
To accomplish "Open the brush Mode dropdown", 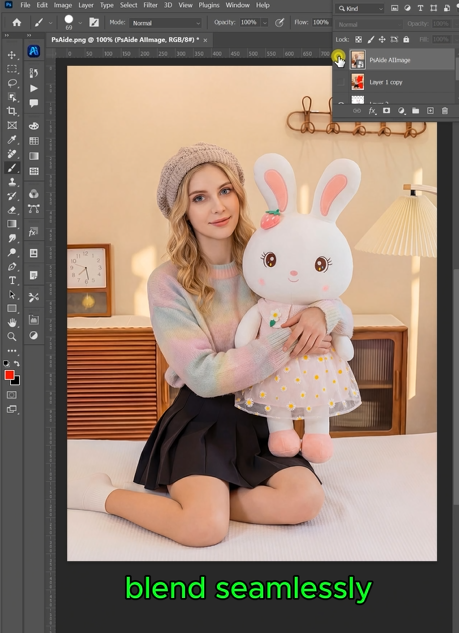I will tap(165, 23).
